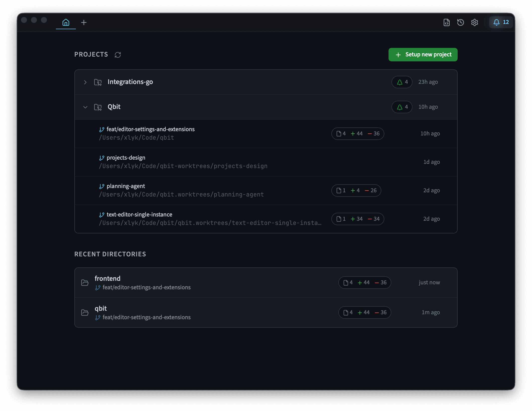The height and width of the screenshot is (411, 532).
Task: Open Integrations-go project name
Action: [x=130, y=82]
